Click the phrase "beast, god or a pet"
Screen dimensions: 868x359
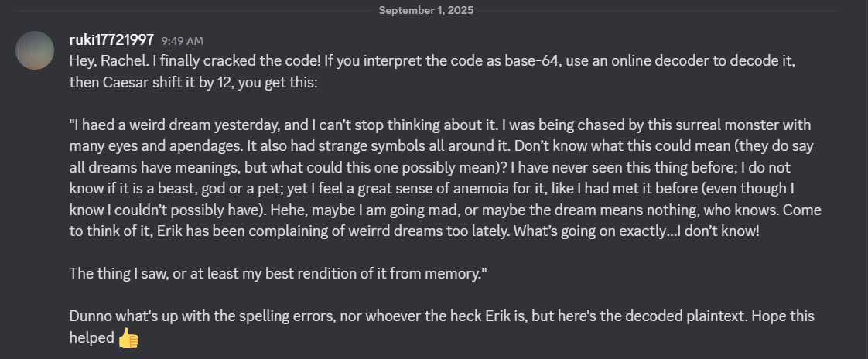pos(198,189)
